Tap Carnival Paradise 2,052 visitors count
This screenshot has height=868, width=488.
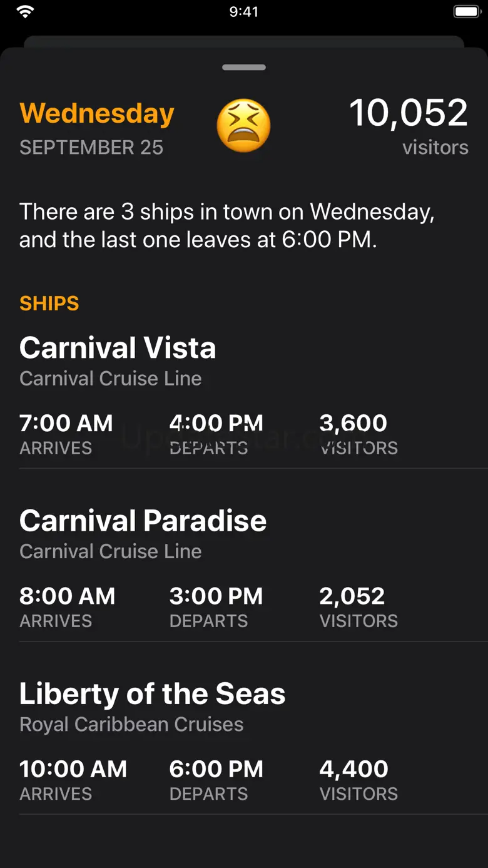(352, 596)
